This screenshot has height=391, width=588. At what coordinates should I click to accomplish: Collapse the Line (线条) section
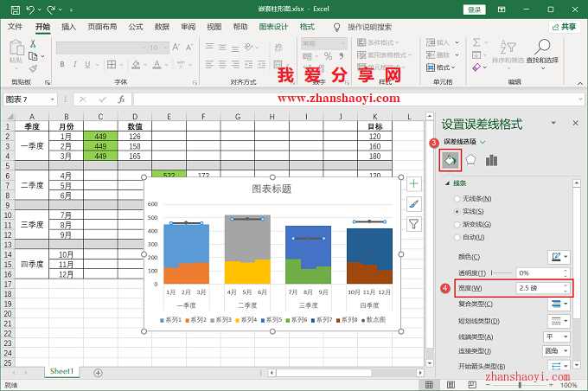point(447,183)
